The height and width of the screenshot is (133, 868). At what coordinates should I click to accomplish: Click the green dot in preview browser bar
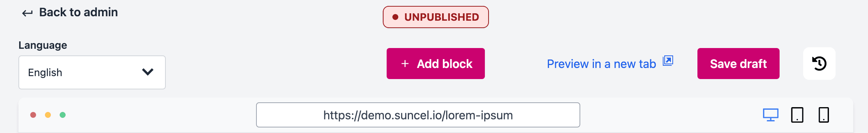(x=63, y=115)
